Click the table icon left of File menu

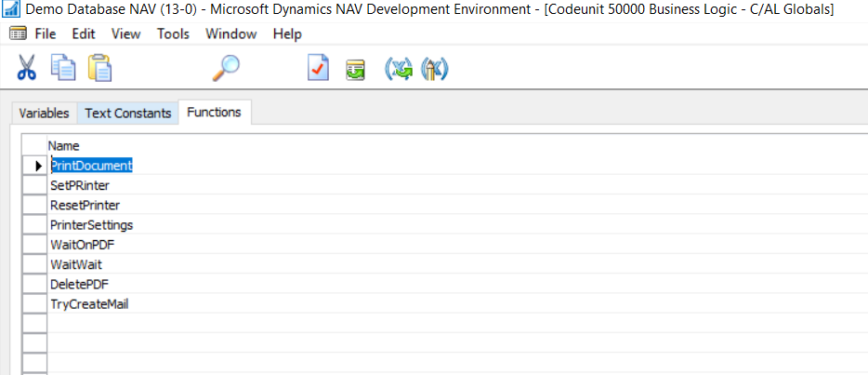pyautogui.click(x=18, y=34)
